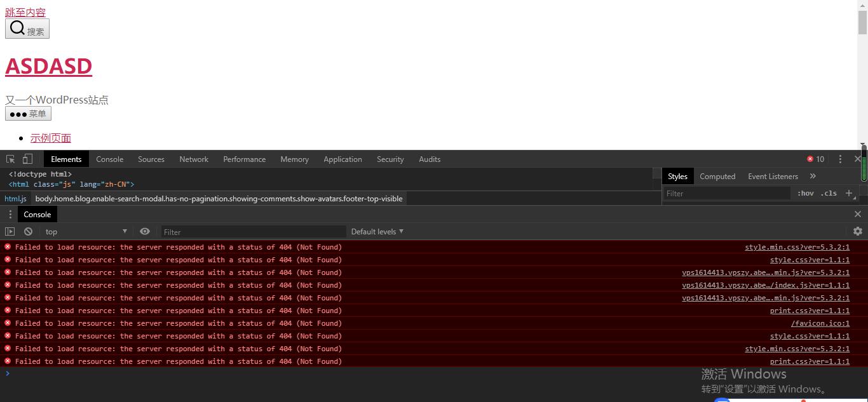868x402 pixels.
Task: Open the Default levels dropdown
Action: tap(377, 232)
